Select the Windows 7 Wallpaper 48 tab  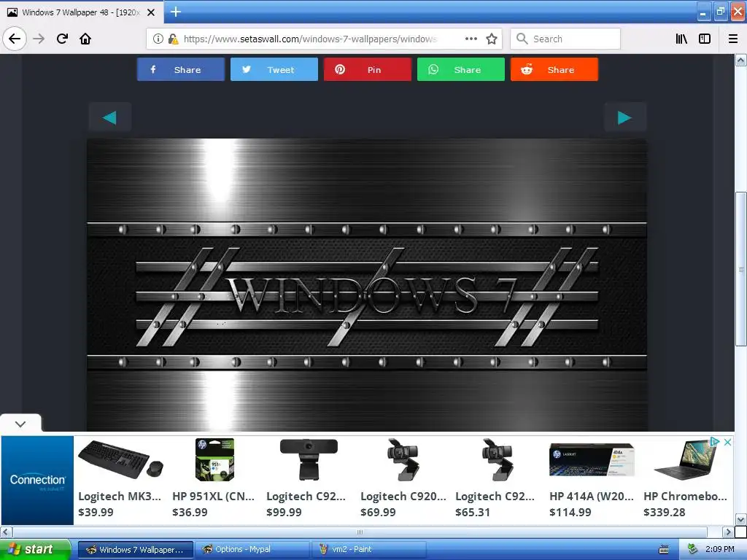[x=82, y=12]
